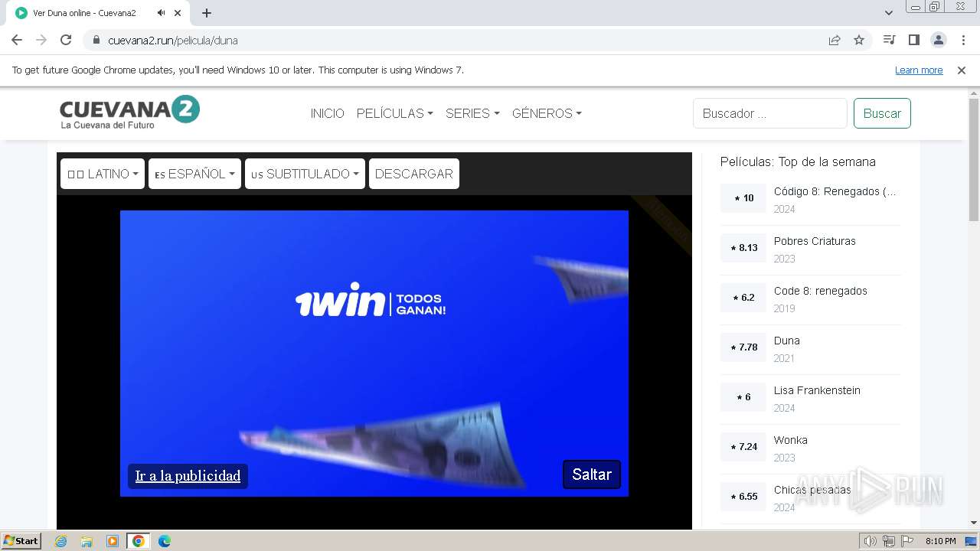Open Duna 2021 in top list
Screen dimensions: 980x551
(786, 341)
